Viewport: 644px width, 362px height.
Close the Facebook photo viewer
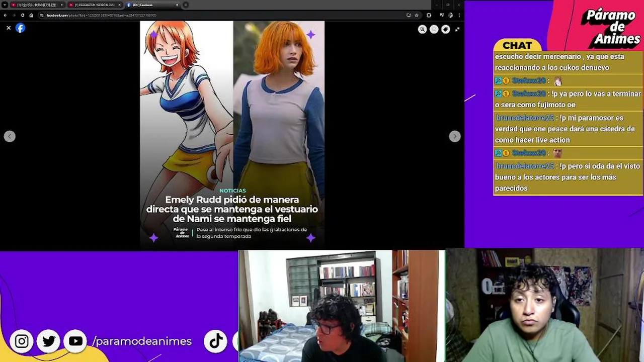(x=9, y=28)
